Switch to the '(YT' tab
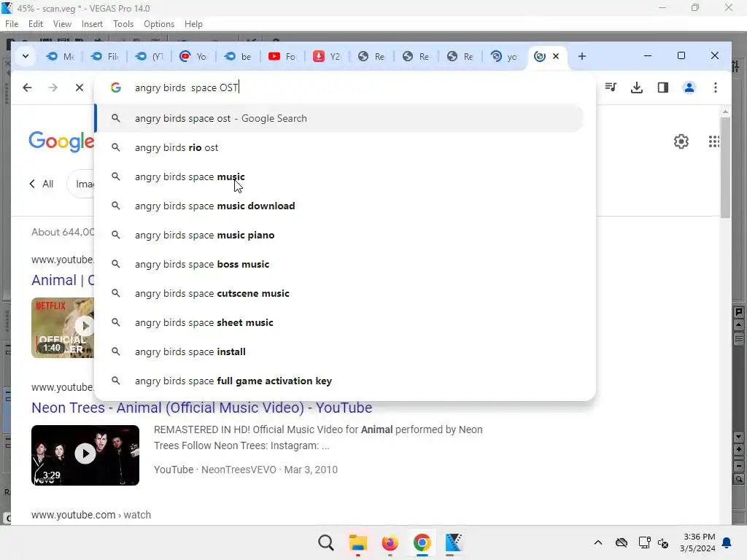This screenshot has height=560, width=747. (149, 56)
